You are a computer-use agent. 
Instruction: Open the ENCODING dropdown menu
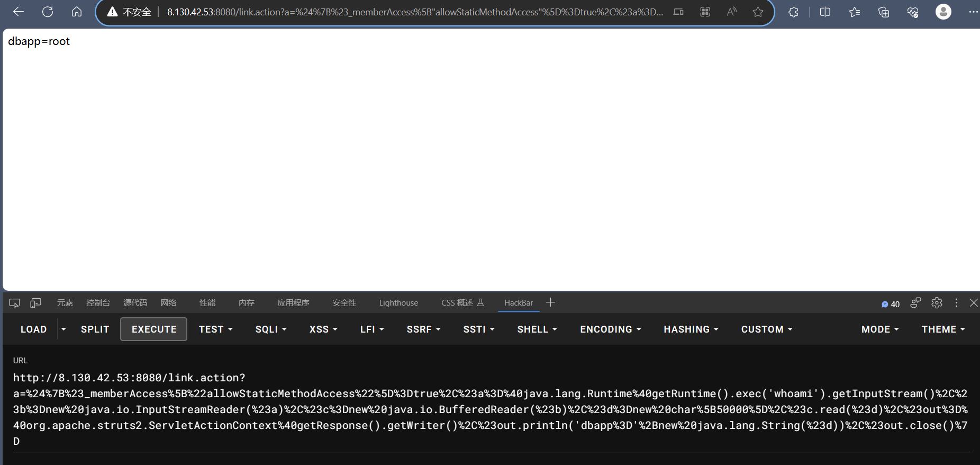point(611,329)
